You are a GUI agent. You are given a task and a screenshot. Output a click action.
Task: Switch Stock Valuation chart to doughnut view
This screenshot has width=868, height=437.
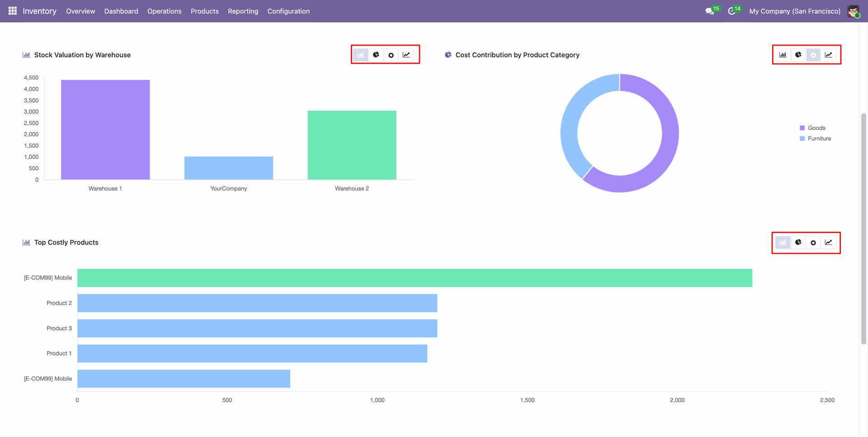(391, 55)
